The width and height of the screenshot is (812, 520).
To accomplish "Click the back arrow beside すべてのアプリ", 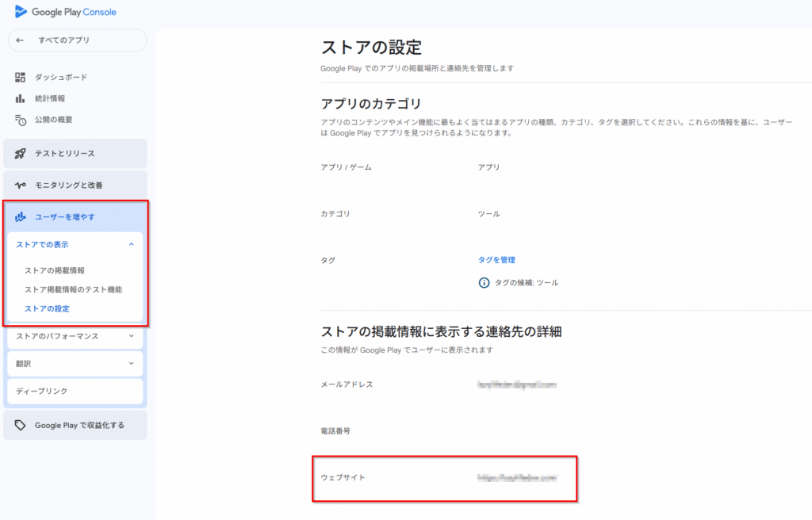I will (x=20, y=40).
